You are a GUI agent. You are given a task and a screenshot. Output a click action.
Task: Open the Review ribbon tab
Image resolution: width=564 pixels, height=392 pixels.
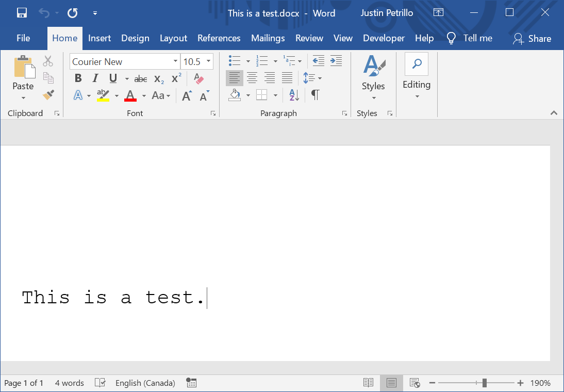pos(309,38)
